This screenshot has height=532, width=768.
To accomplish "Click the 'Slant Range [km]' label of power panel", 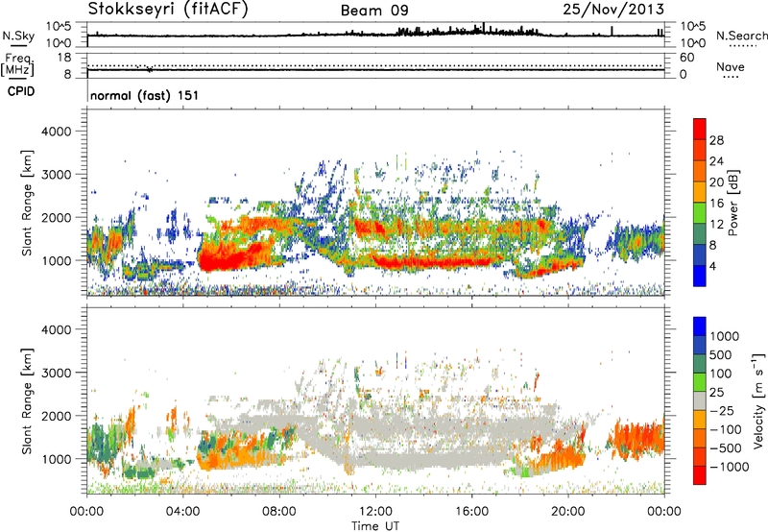I will tap(27, 203).
